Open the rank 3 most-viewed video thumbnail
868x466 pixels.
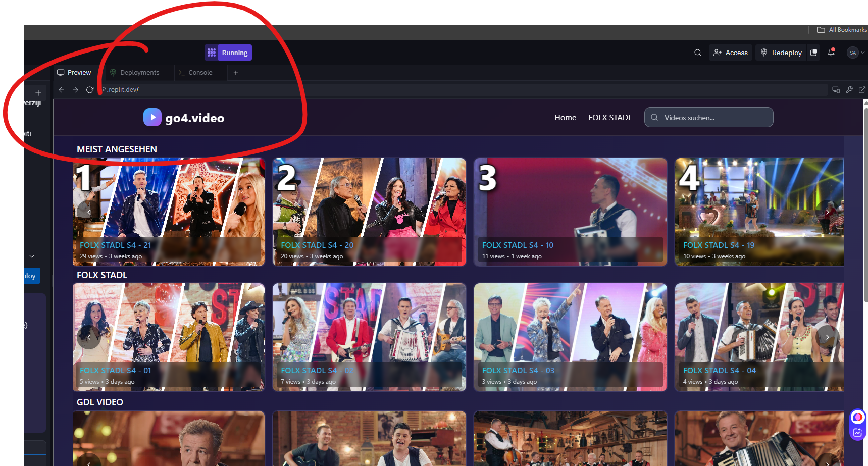pos(571,212)
